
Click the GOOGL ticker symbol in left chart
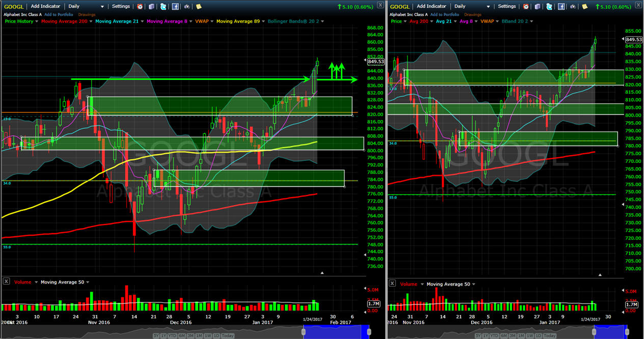(x=14, y=7)
